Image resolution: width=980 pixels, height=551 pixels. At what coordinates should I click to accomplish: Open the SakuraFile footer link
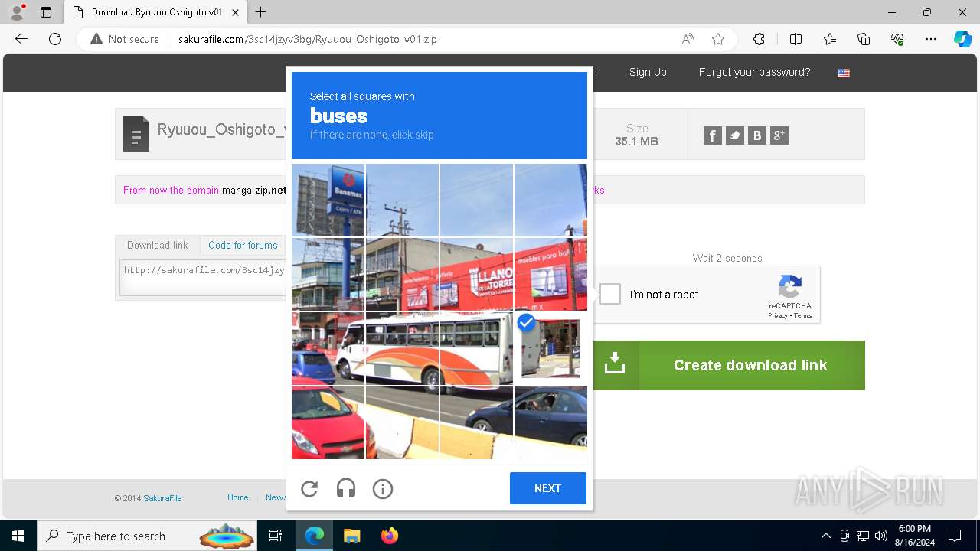tap(162, 498)
